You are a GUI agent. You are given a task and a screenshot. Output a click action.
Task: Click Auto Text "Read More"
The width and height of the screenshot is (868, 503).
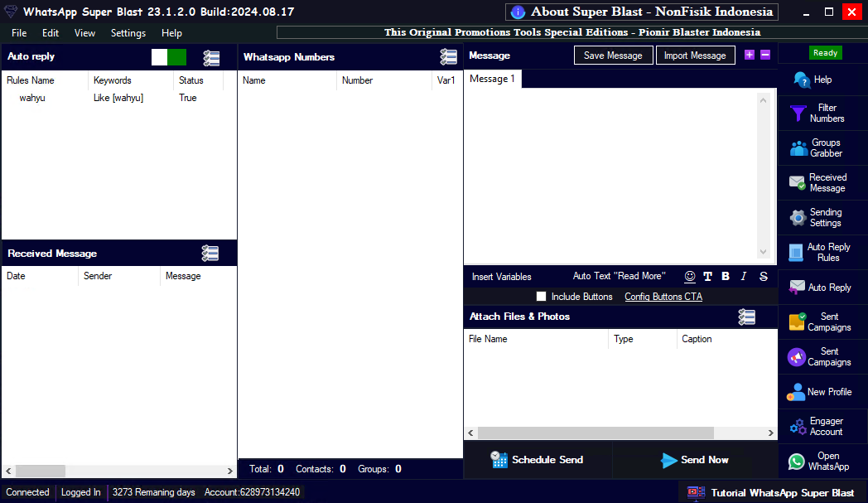(x=619, y=276)
